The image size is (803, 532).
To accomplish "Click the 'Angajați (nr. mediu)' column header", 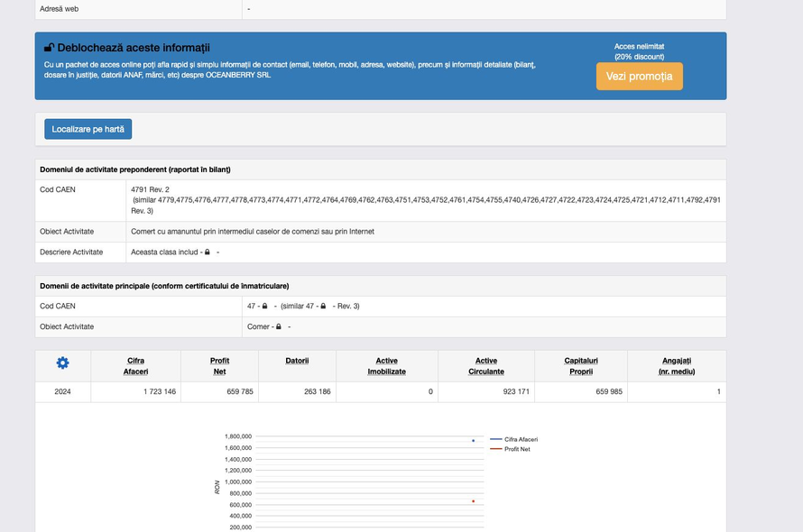I will tap(677, 366).
